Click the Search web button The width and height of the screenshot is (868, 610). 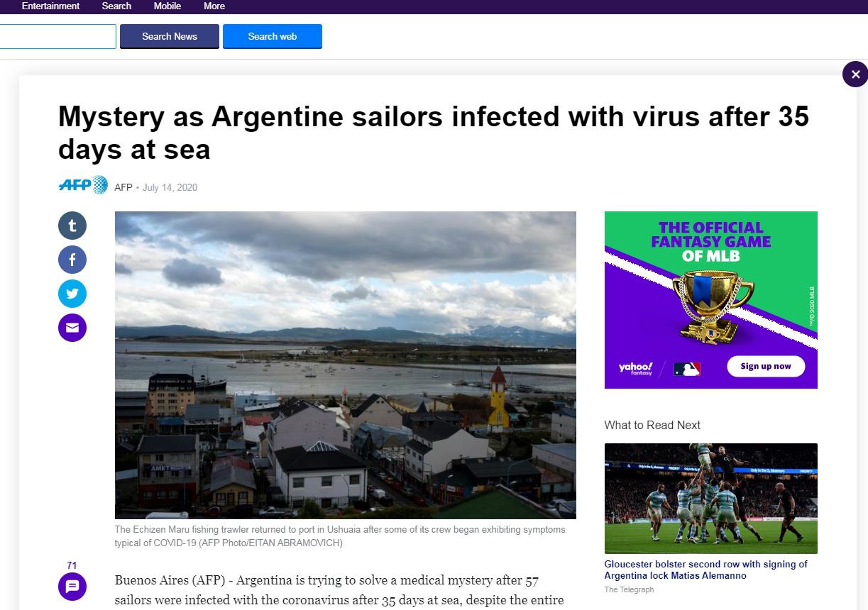click(273, 36)
